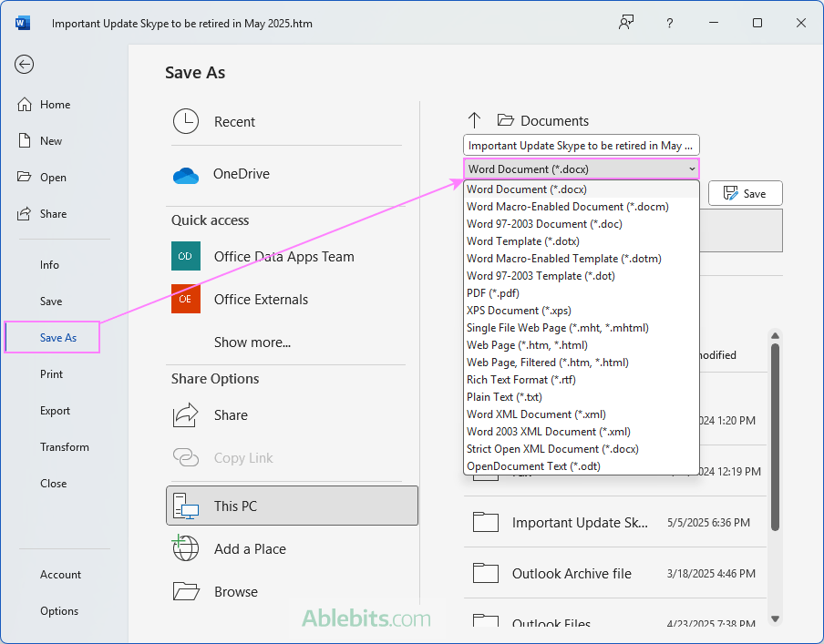Viewport: 824px width, 644px height.
Task: Select Plain Text (*.txt) format option
Action: (504, 397)
